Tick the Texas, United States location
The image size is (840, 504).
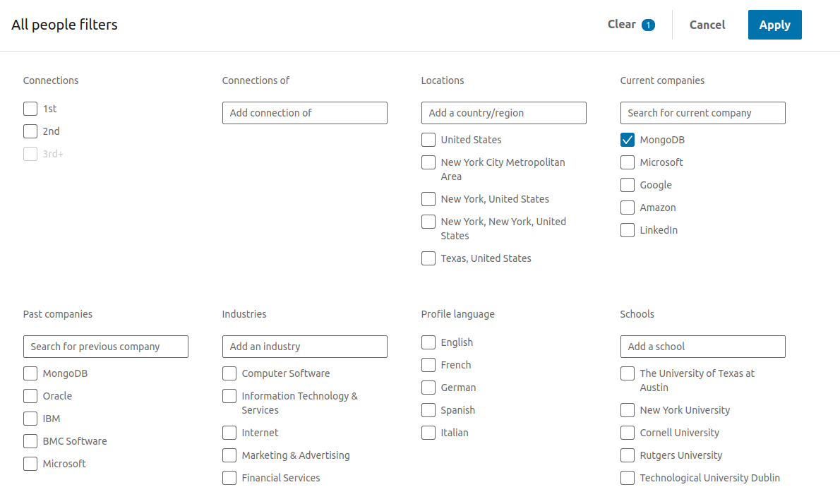pyautogui.click(x=428, y=258)
